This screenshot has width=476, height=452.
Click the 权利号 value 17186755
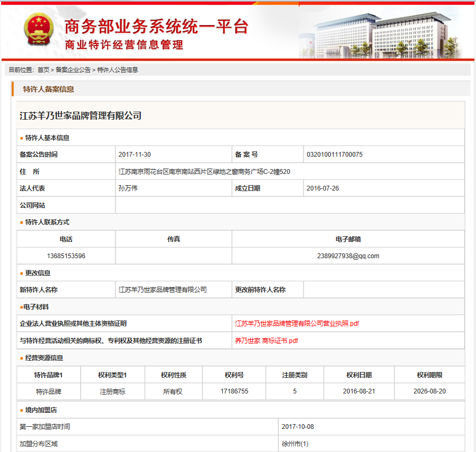pos(234,391)
